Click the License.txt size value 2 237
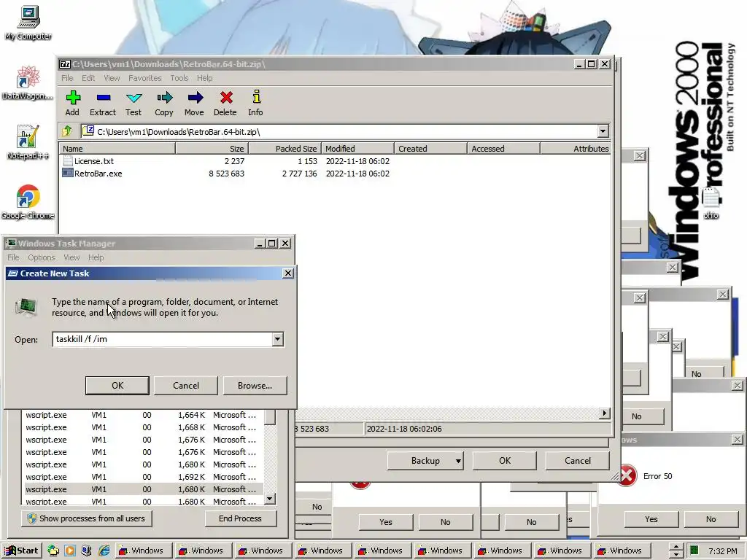This screenshot has width=747, height=560. 234,161
